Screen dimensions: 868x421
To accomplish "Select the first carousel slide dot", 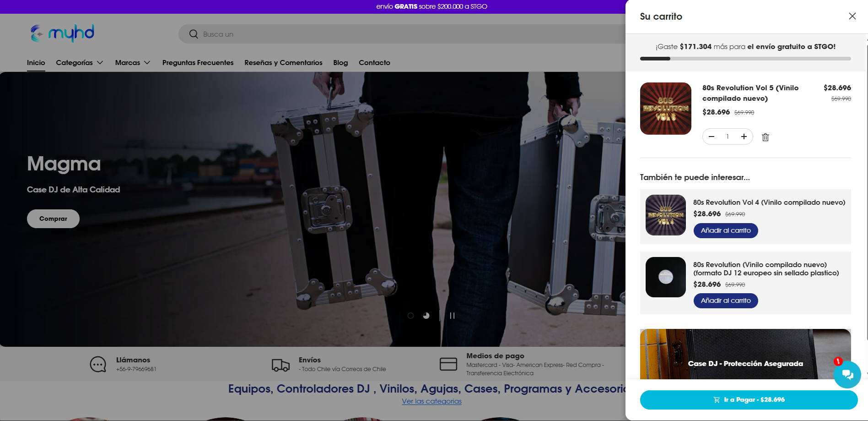I will click(x=410, y=316).
